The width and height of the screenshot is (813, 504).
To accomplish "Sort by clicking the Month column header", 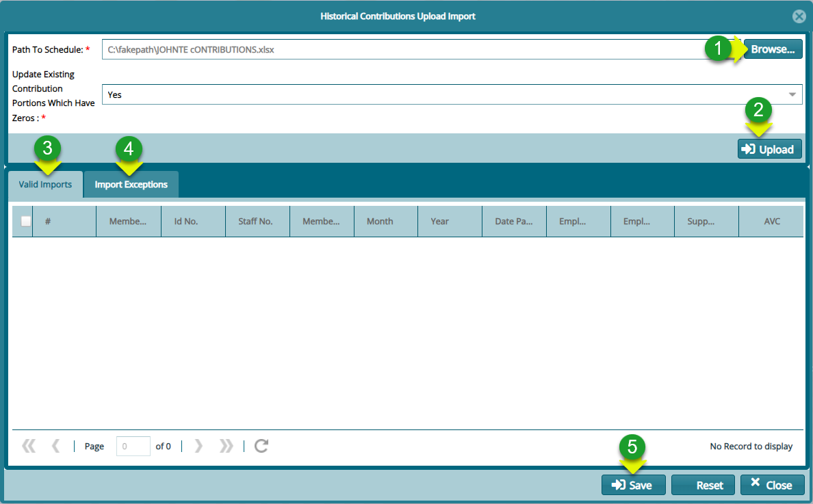I will point(380,221).
